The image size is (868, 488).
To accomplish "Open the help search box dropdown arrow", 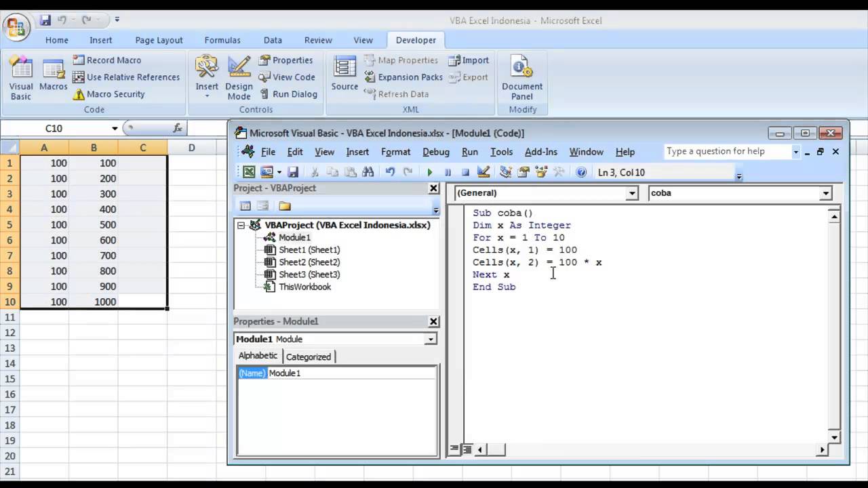I will coord(795,152).
